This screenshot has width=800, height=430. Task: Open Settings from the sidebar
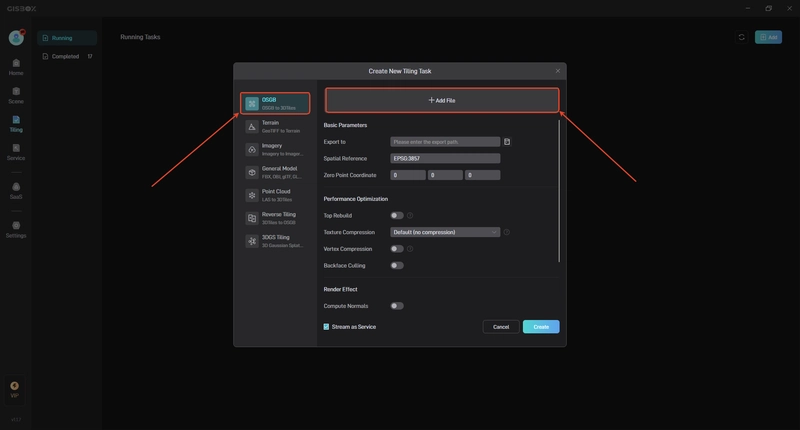pos(16,230)
